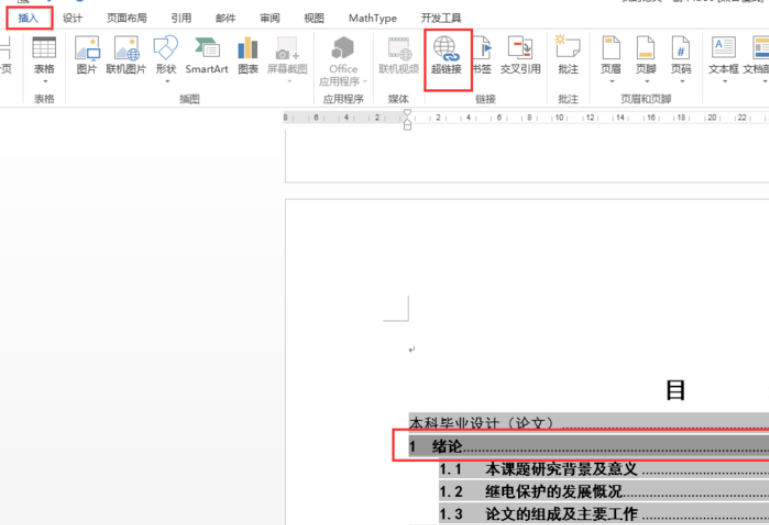This screenshot has height=525, width=769.
Task: Switch to the 开发工具 tab
Action: tap(441, 19)
